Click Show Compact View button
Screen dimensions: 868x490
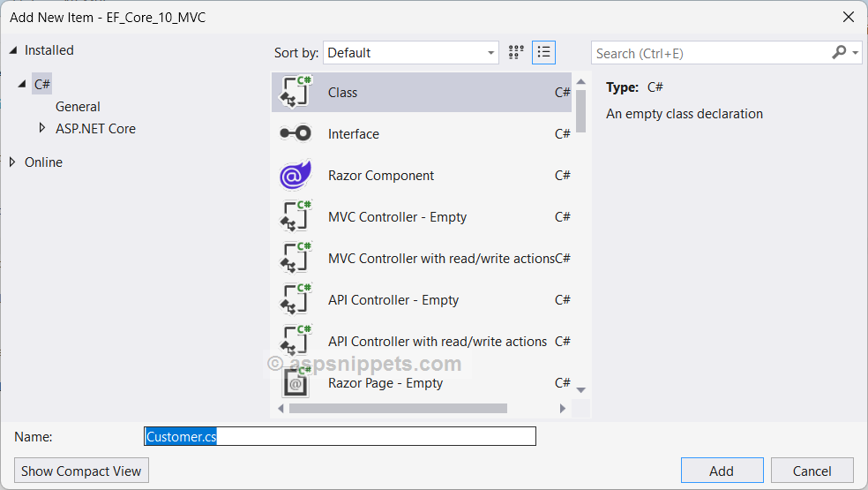click(x=81, y=471)
